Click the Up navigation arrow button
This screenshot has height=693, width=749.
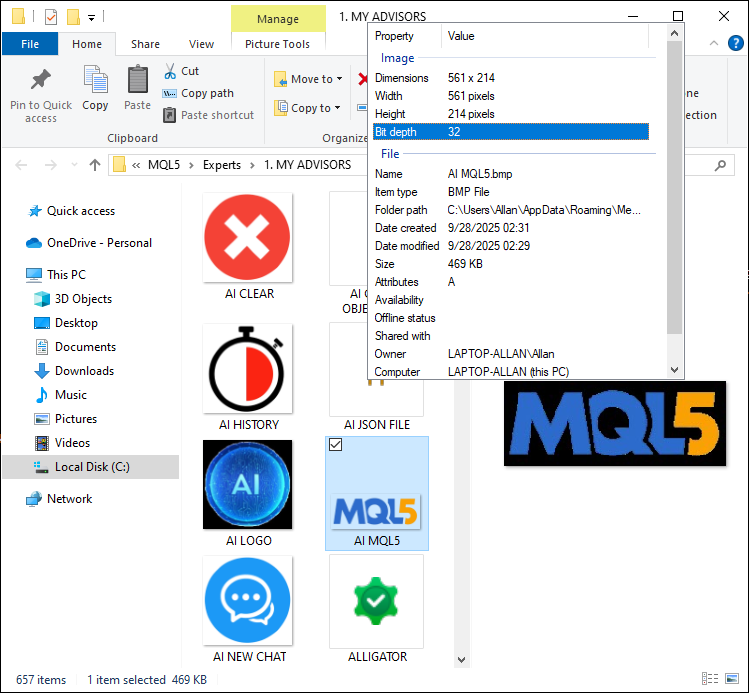point(94,165)
